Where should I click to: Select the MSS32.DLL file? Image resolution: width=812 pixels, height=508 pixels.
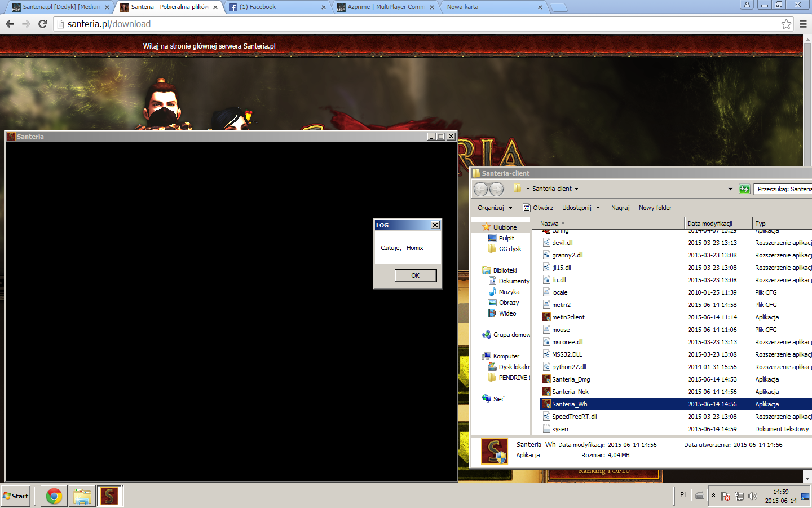coord(567,354)
